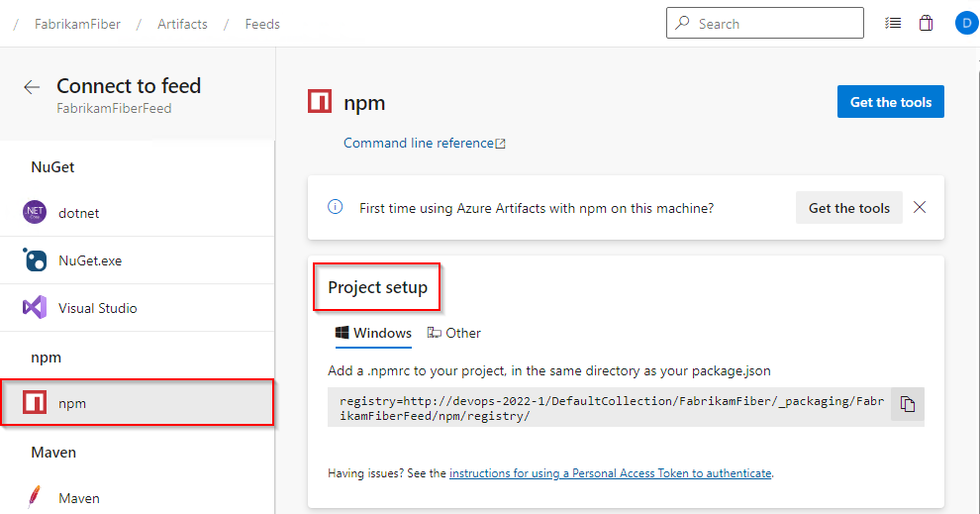
Task: Click the NuGet.exe logo icon
Action: pyautogui.click(x=35, y=259)
